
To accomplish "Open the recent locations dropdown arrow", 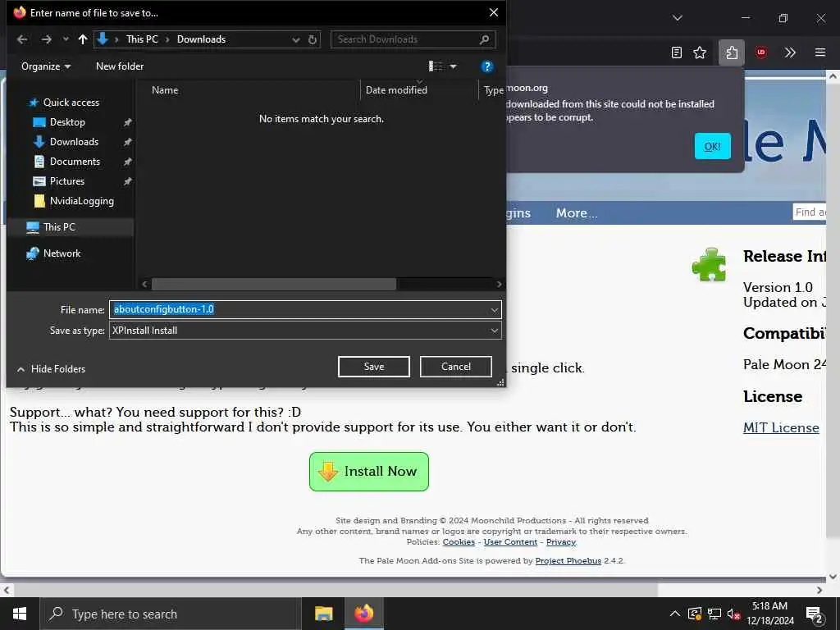I will coord(66,39).
